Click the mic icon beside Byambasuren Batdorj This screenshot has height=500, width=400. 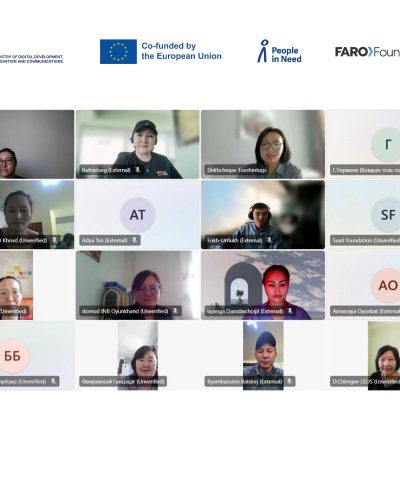289,381
